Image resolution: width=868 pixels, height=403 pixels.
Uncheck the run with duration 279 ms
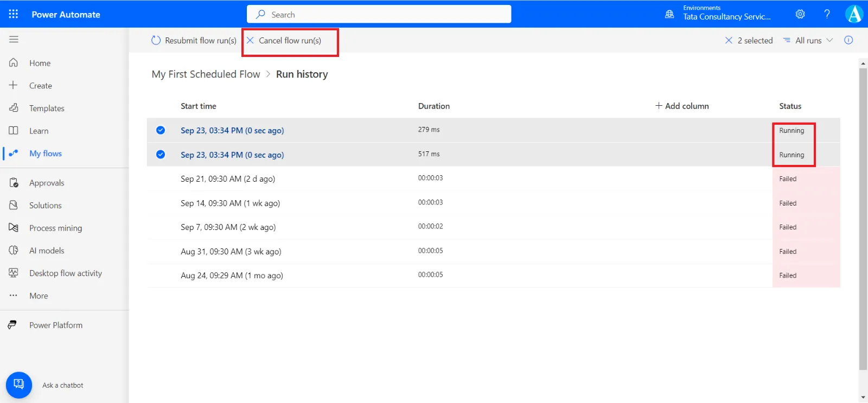pos(161,130)
